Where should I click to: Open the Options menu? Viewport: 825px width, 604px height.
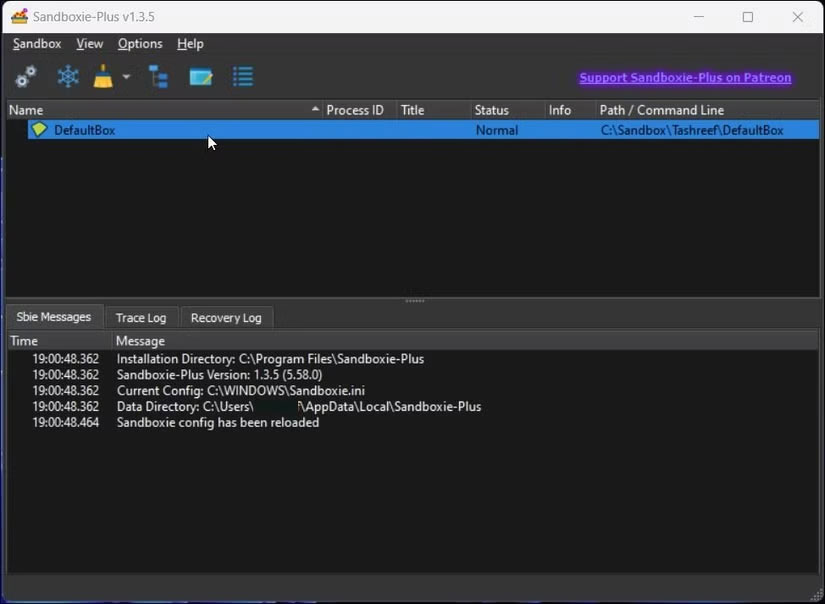pyautogui.click(x=140, y=43)
